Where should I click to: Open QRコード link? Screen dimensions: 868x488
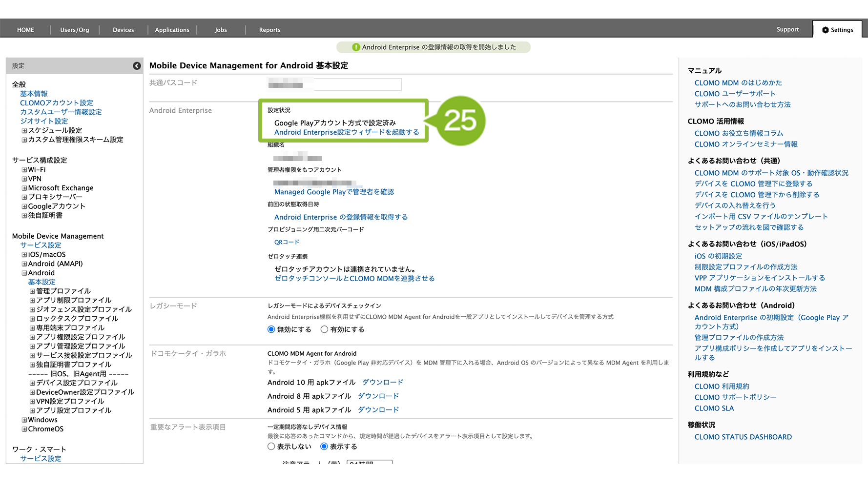[x=287, y=242]
